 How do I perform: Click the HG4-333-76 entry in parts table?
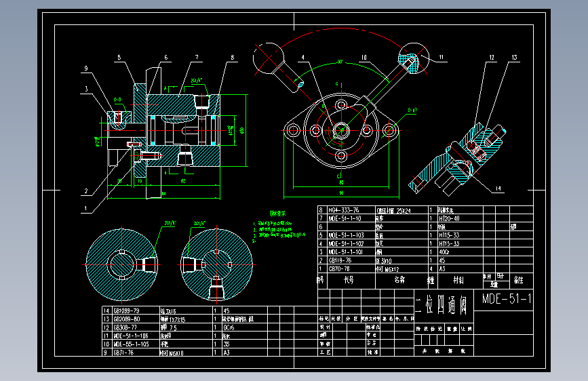(343, 210)
